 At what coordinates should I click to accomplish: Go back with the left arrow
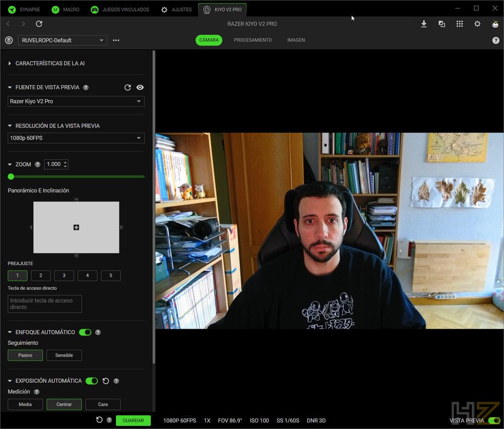click(x=9, y=24)
